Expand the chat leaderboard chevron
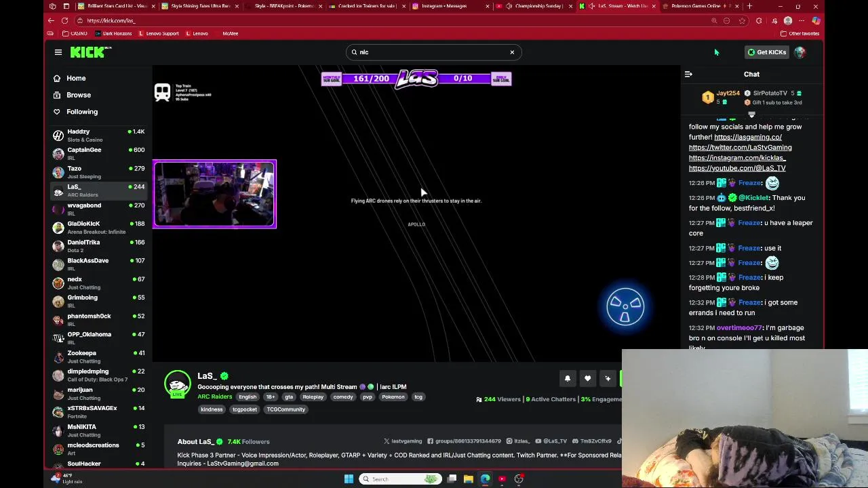 coord(751,115)
